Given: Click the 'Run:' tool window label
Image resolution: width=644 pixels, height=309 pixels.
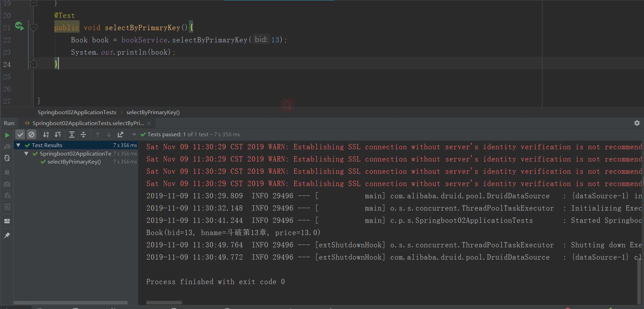Looking at the screenshot, I should (9, 123).
